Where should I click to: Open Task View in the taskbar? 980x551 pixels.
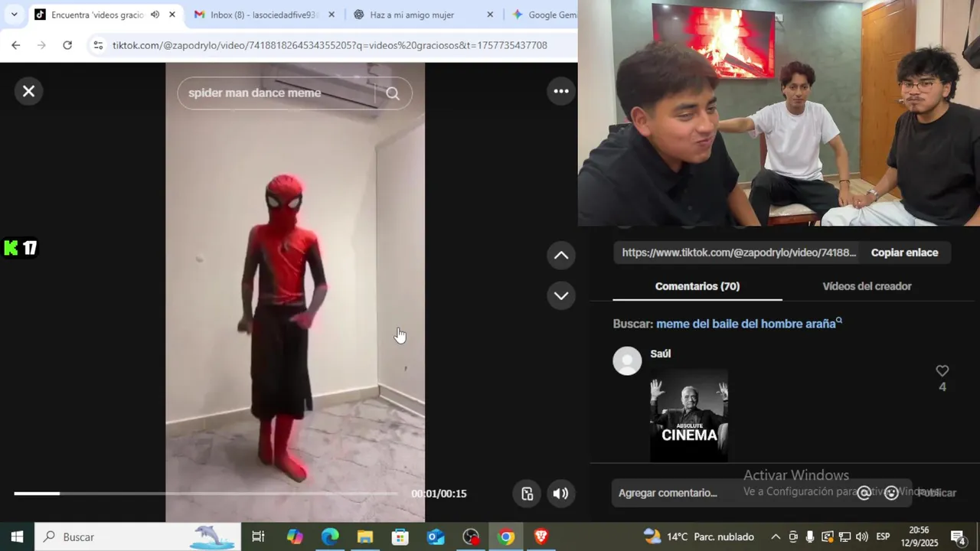[258, 536]
